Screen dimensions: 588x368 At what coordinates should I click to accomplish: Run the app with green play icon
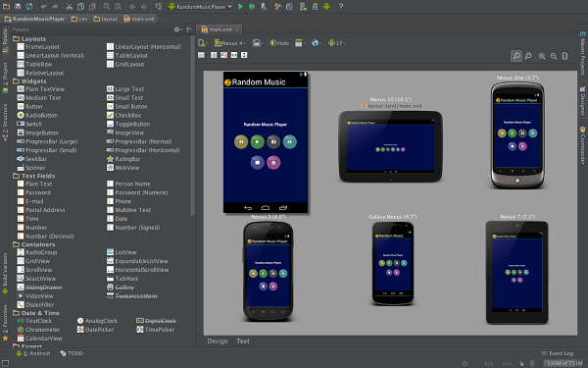[x=240, y=7]
